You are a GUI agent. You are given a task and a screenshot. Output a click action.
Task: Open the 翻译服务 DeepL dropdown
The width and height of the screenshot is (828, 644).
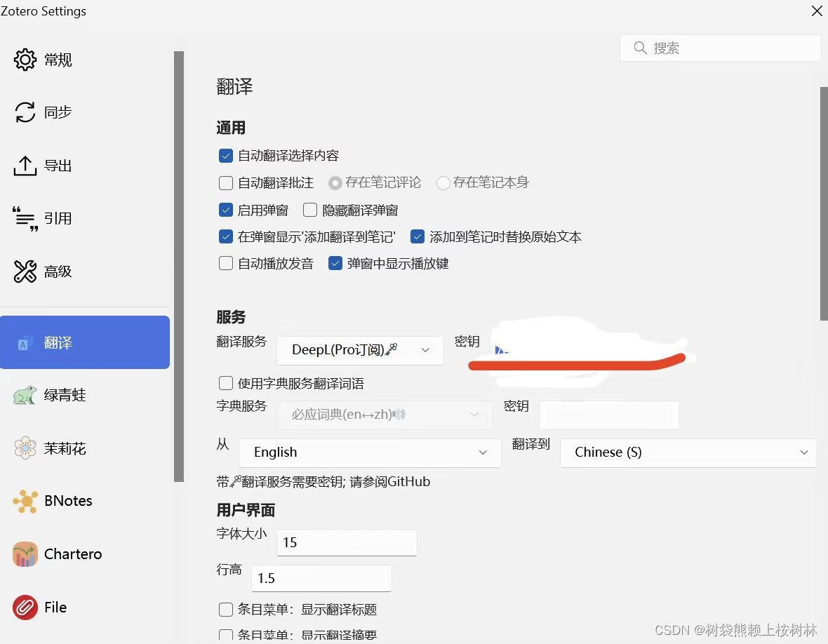pyautogui.click(x=359, y=349)
